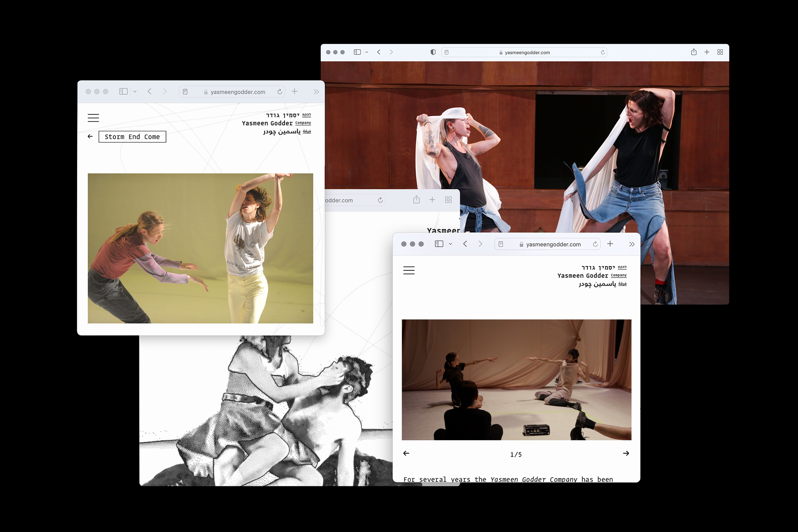Toggle sidebar in top-right Safari window
Viewport: 798px width, 532px height.
pyautogui.click(x=357, y=52)
